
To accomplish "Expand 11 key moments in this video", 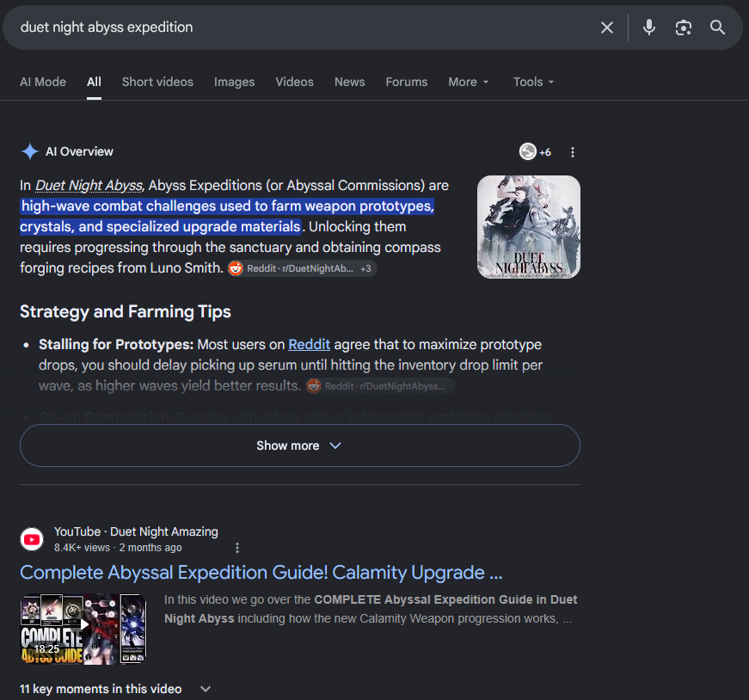I will tap(115, 689).
